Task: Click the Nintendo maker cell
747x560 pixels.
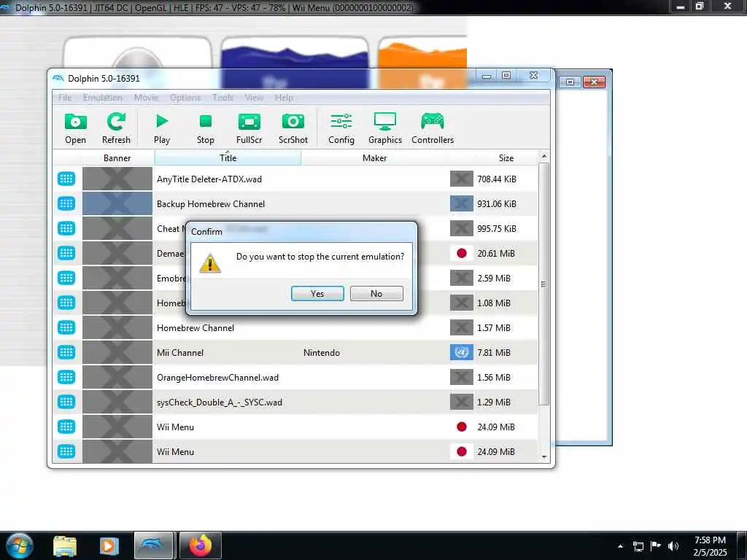Action: [x=322, y=353]
